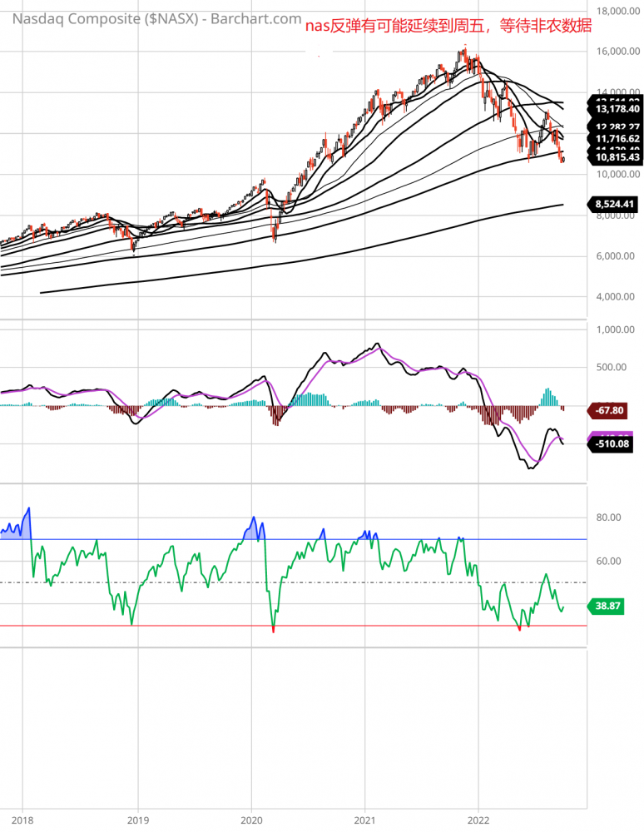Click the 80.00 RSI axis label
The height and width of the screenshot is (832, 644).
tap(610, 518)
